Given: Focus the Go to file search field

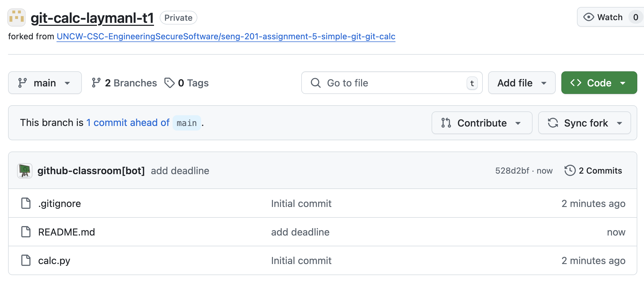Looking at the screenshot, I should pos(392,83).
